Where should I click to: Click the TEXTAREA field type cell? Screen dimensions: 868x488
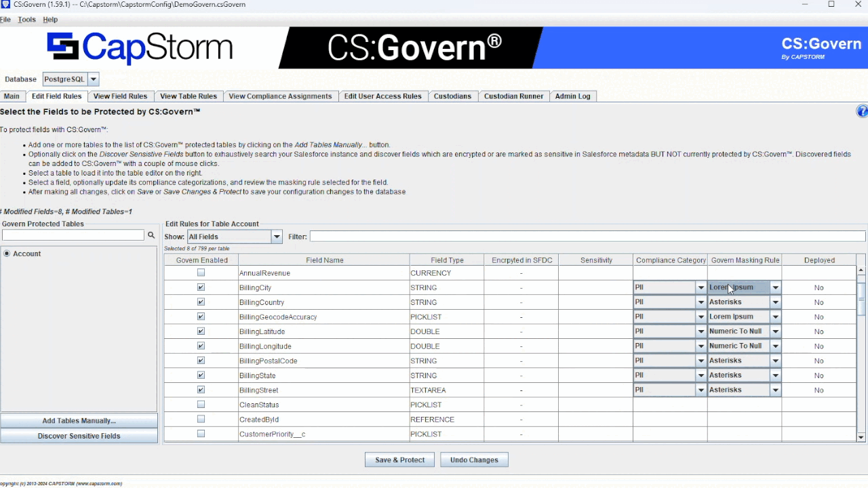click(447, 390)
